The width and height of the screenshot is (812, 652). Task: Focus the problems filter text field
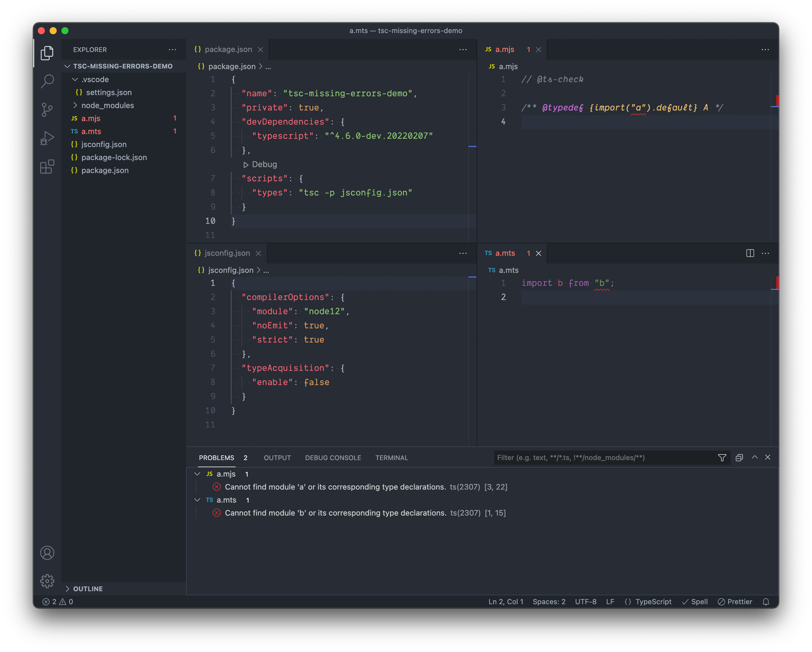click(603, 458)
